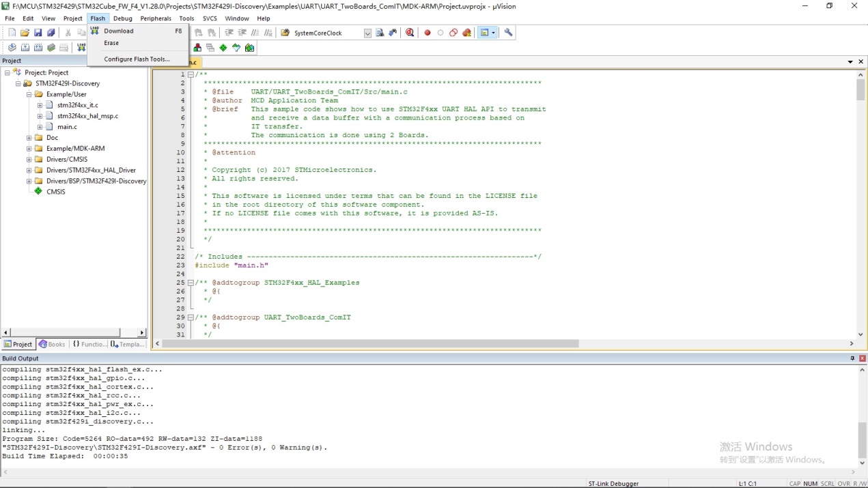Click the Pack Installer icon
This screenshot has height=488, width=868.
point(249,48)
